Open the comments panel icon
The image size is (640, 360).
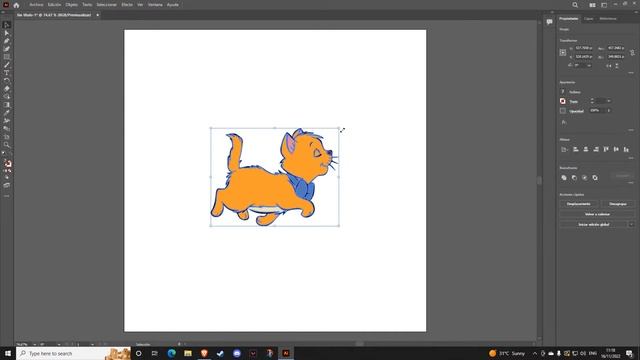coord(549,22)
